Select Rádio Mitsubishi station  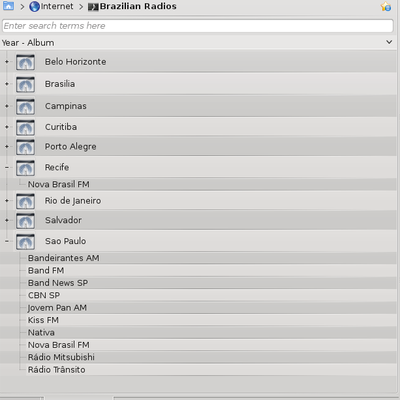[x=61, y=357]
